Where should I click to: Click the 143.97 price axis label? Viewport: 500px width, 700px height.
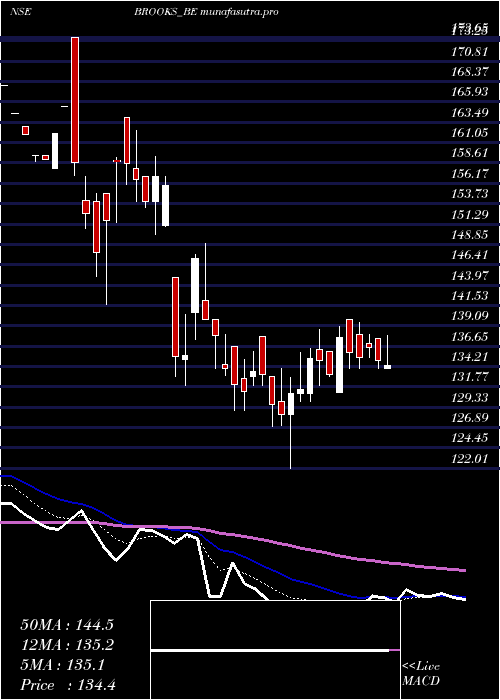(469, 275)
